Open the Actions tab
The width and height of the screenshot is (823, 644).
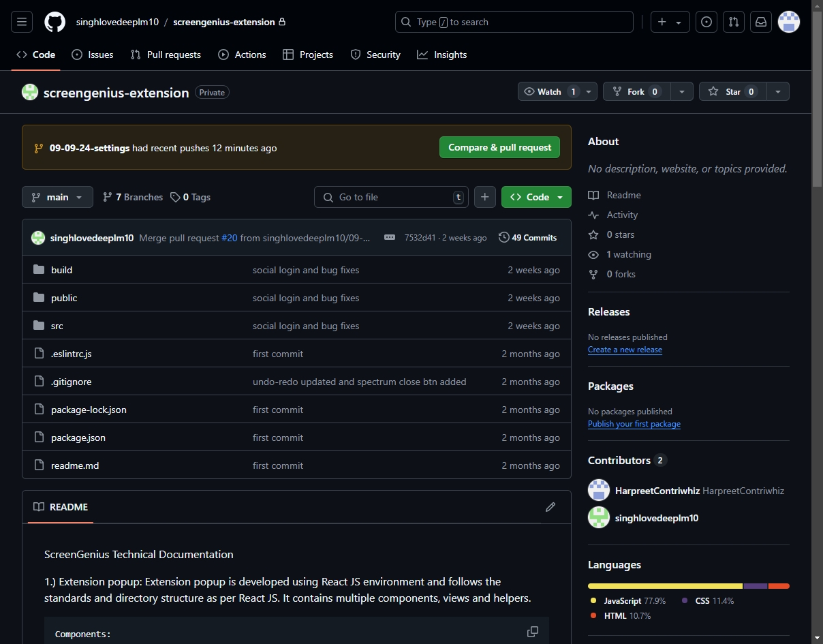(242, 55)
